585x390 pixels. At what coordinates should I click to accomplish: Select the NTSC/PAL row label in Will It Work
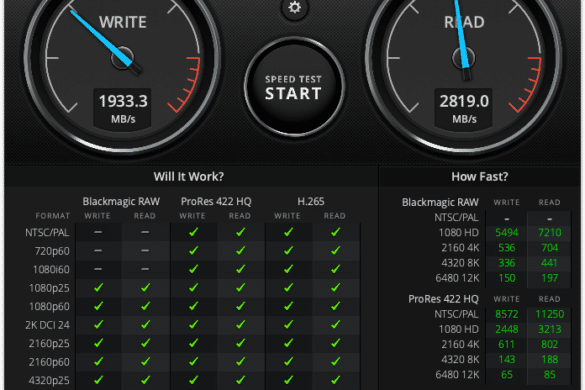click(x=47, y=233)
